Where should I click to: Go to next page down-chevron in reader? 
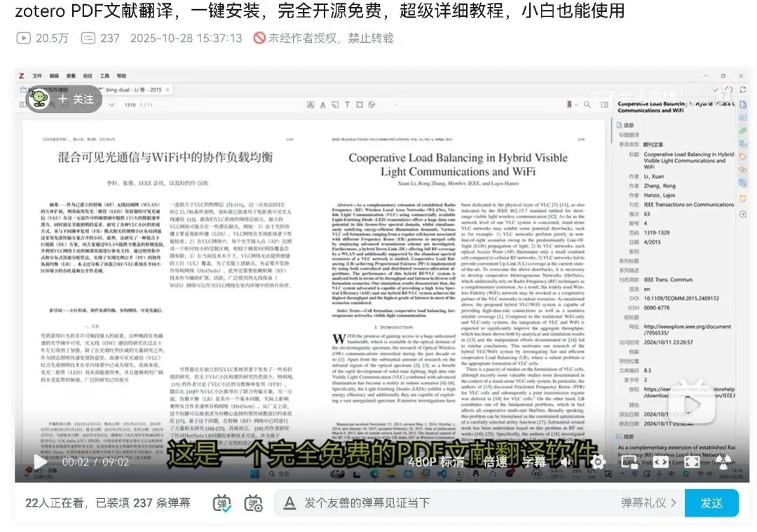111,104
